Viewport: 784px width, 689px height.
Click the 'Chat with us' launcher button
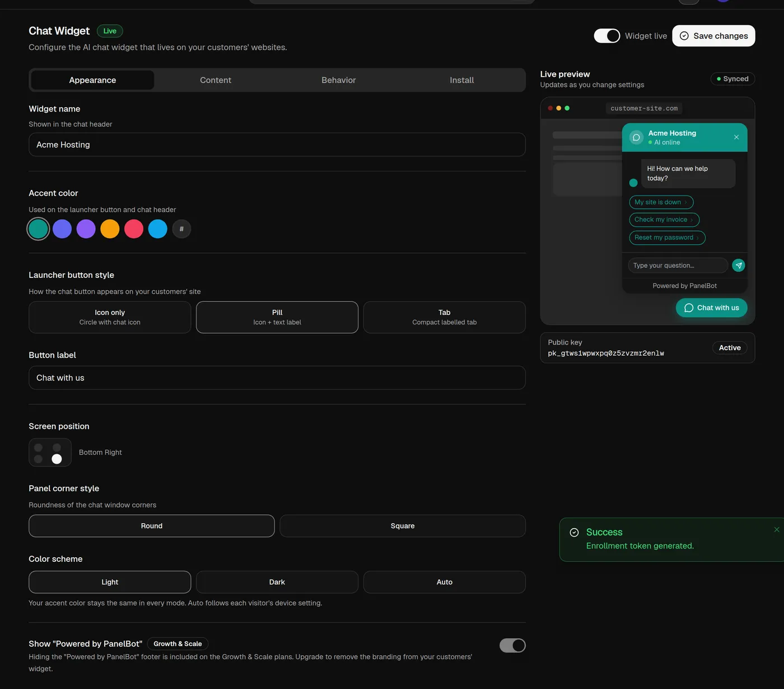pyautogui.click(x=712, y=308)
